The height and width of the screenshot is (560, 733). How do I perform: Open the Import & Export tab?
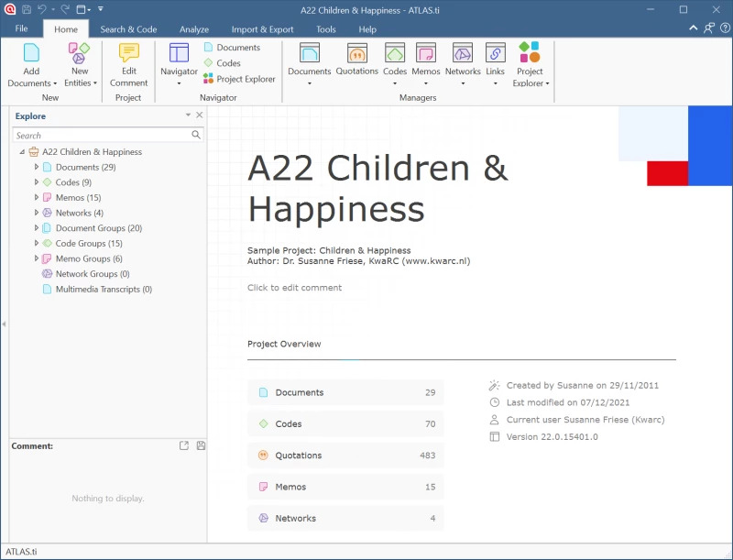262,29
